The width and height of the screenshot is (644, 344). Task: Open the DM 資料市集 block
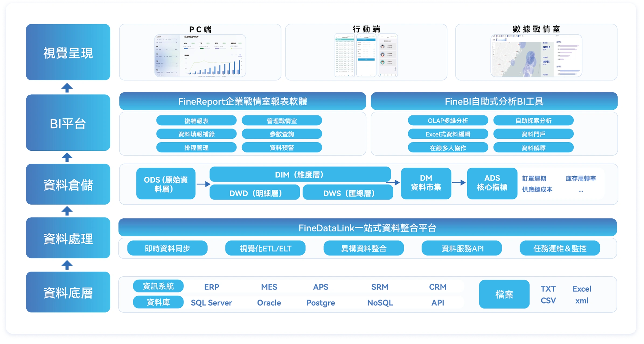pyautogui.click(x=426, y=184)
